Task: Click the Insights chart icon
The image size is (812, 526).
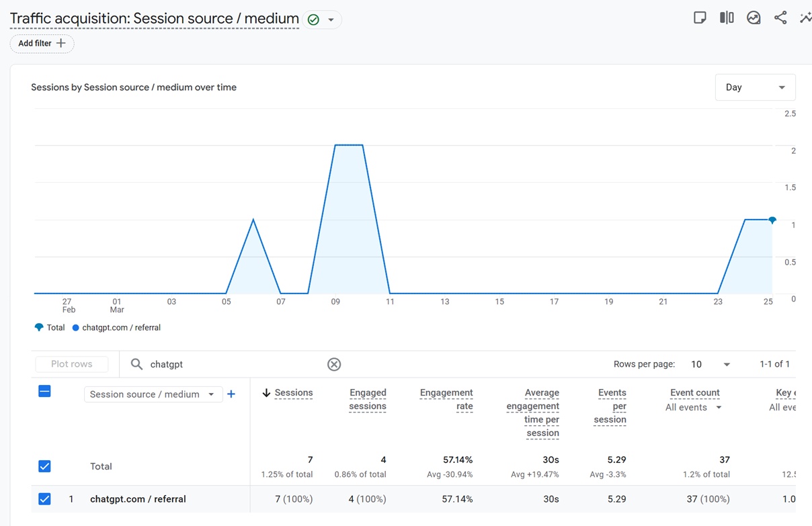Action: click(754, 18)
